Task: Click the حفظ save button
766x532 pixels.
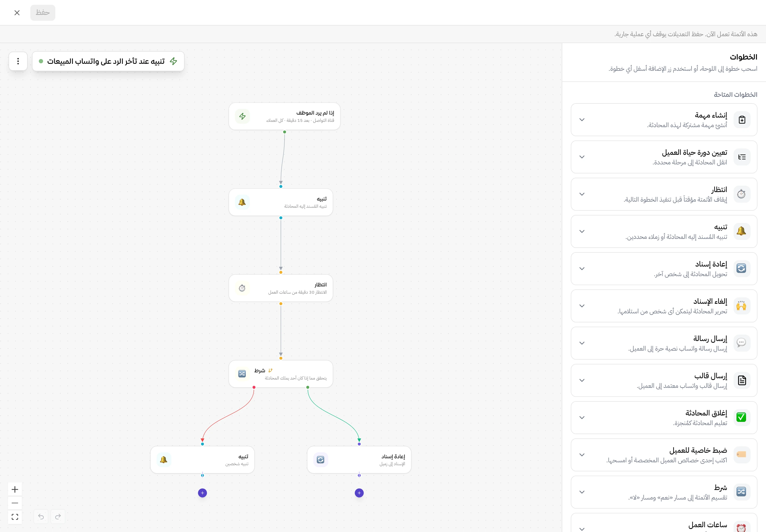Action: [43, 13]
